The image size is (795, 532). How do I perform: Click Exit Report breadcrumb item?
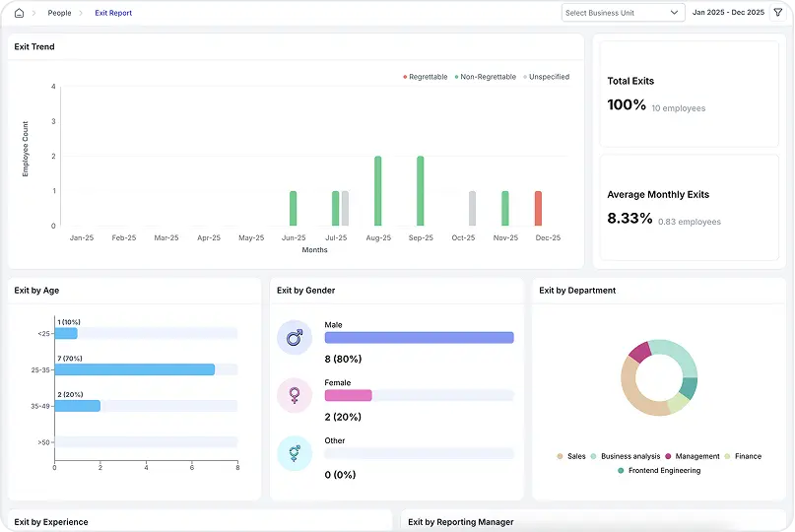(113, 13)
